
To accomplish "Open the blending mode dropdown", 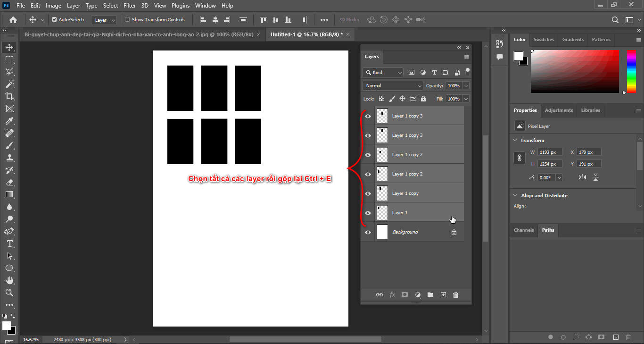I will tap(392, 85).
